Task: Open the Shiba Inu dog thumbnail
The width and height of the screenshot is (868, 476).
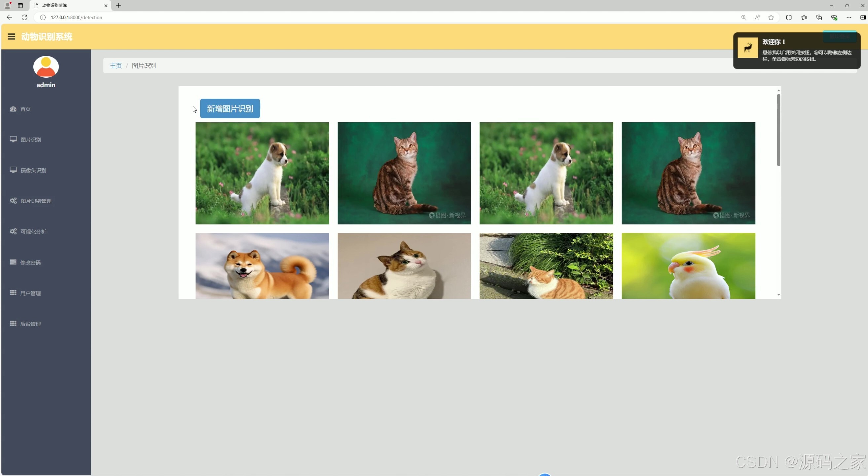Action: pos(262,266)
